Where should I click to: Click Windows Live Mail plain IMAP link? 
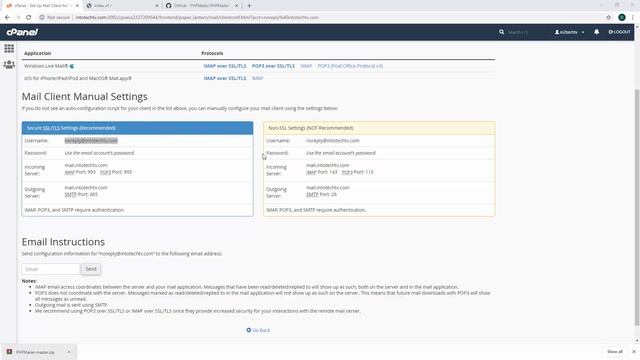306,66
